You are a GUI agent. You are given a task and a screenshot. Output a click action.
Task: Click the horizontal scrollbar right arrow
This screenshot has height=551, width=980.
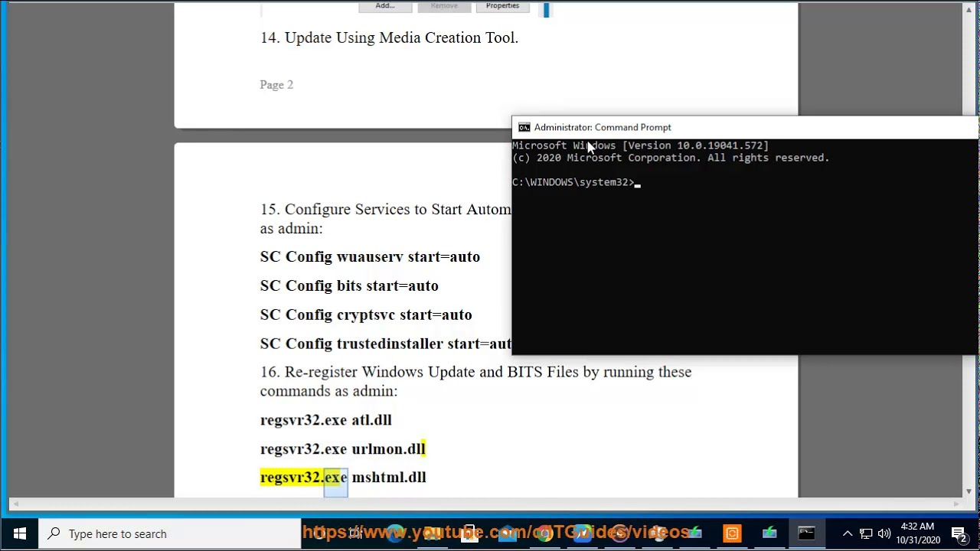coord(955,504)
